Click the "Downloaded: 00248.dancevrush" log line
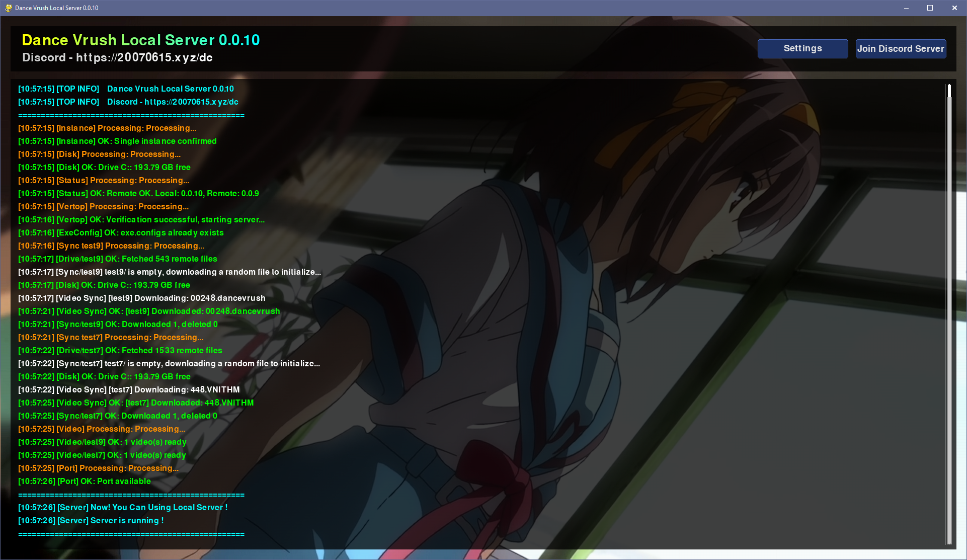The height and width of the screenshot is (560, 967). (x=149, y=311)
